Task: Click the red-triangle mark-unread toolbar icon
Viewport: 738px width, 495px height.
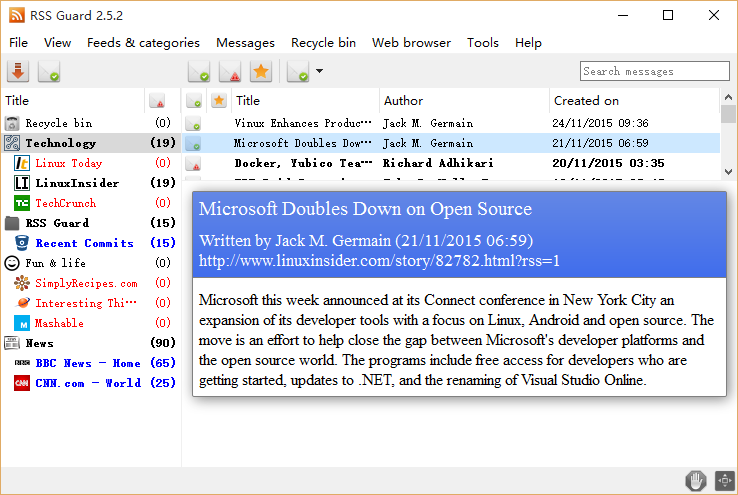Action: 230,71
